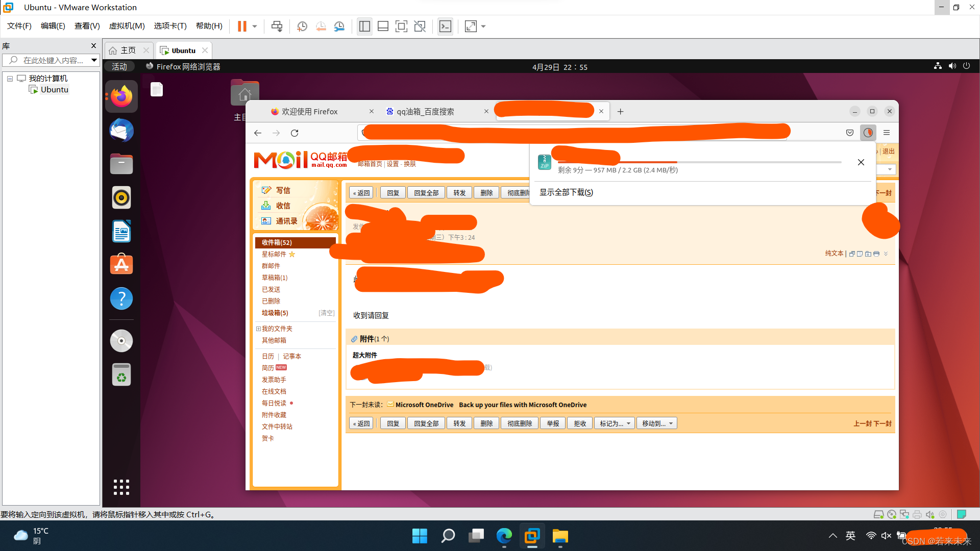Select Ubuntu in the library tree
This screenshot has width=980, height=551.
pyautogui.click(x=54, y=90)
